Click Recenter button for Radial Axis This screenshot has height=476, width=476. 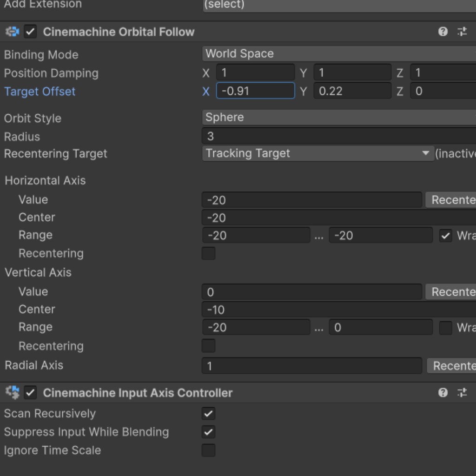click(x=452, y=366)
